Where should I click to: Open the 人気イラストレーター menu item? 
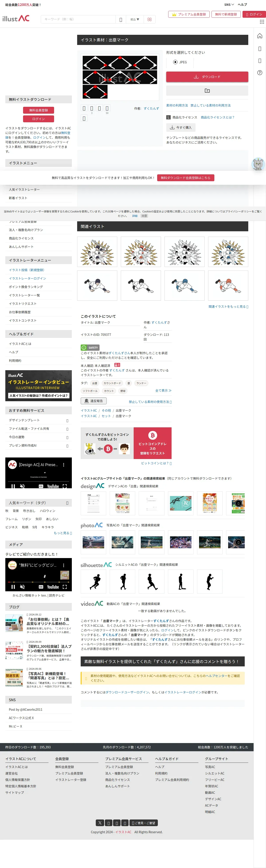coord(24,190)
